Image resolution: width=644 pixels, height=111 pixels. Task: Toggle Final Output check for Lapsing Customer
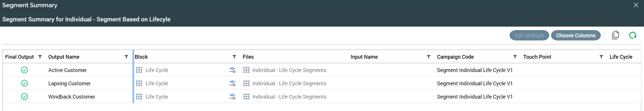pos(24,83)
